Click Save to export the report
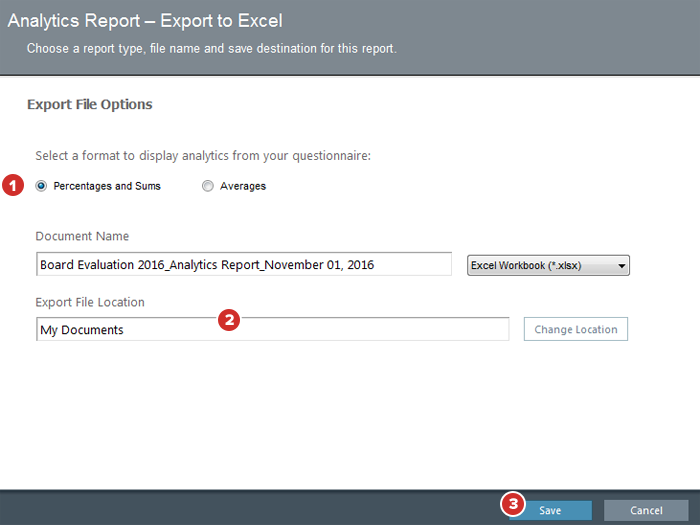 coord(550,510)
